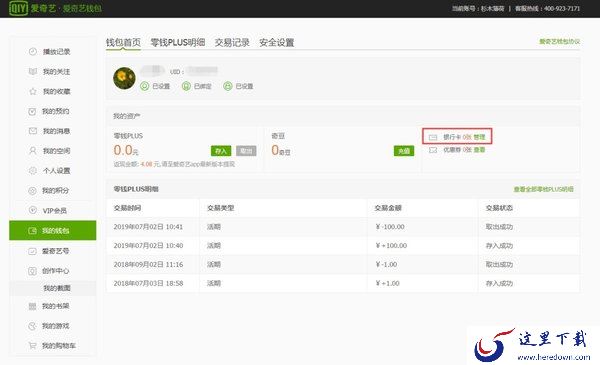This screenshot has height=365, width=600.
Task: Click the ¥+100.00 amount cell
Action: pos(391,246)
